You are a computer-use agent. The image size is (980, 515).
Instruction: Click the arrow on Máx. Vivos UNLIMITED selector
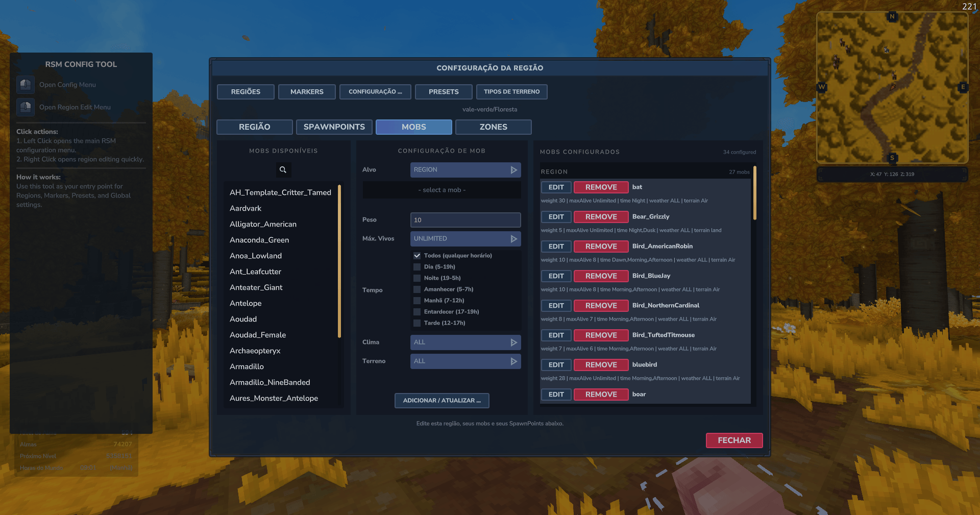(513, 239)
